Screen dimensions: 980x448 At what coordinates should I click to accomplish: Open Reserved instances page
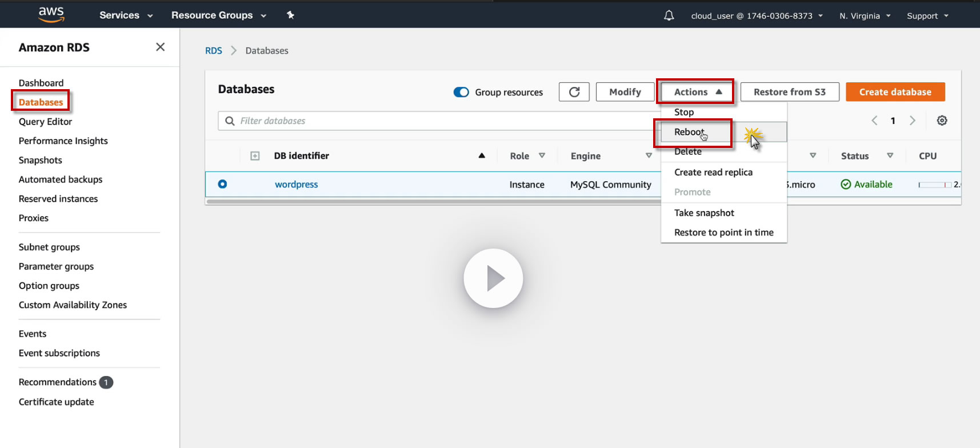(x=58, y=199)
